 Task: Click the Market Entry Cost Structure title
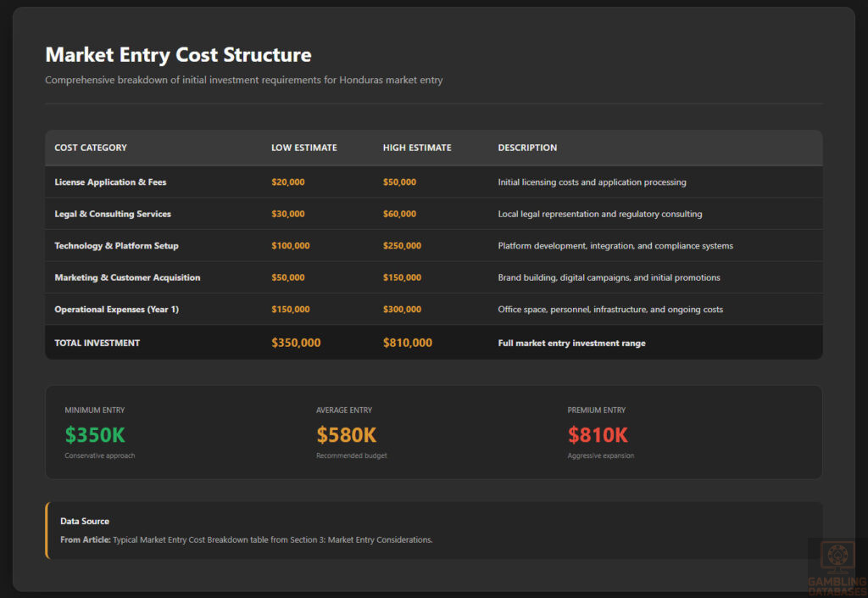point(178,54)
